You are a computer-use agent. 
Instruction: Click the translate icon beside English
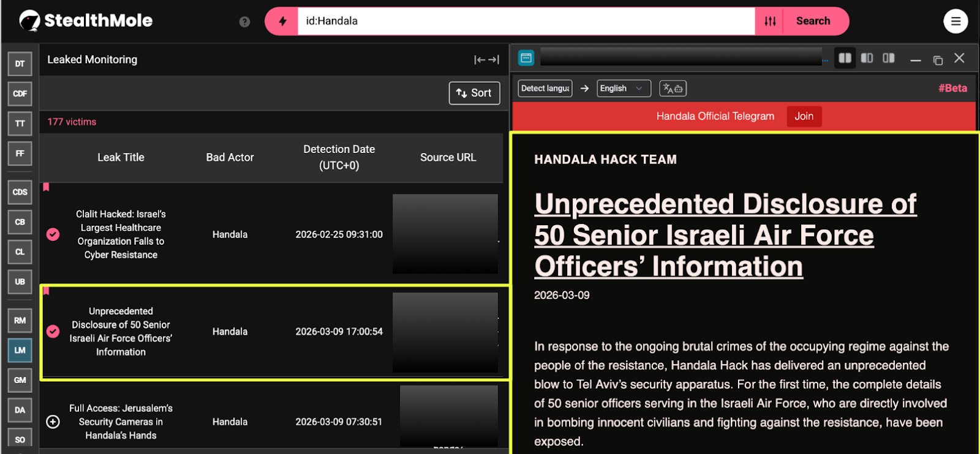[x=673, y=89]
